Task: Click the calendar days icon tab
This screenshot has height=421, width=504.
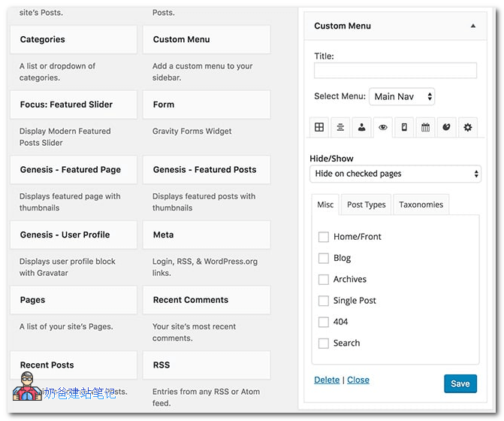Action: [x=425, y=128]
